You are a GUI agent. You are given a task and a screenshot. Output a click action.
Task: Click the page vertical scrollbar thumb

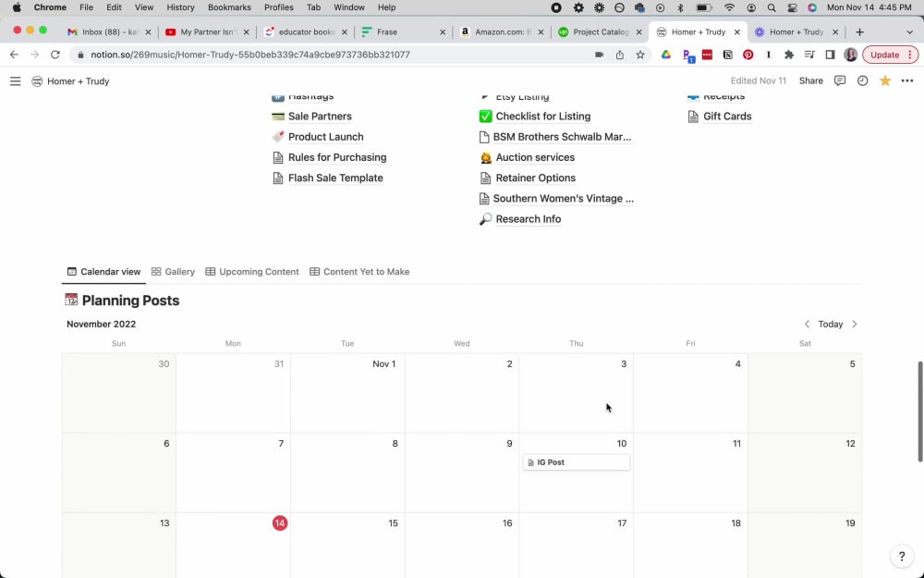coord(920,412)
